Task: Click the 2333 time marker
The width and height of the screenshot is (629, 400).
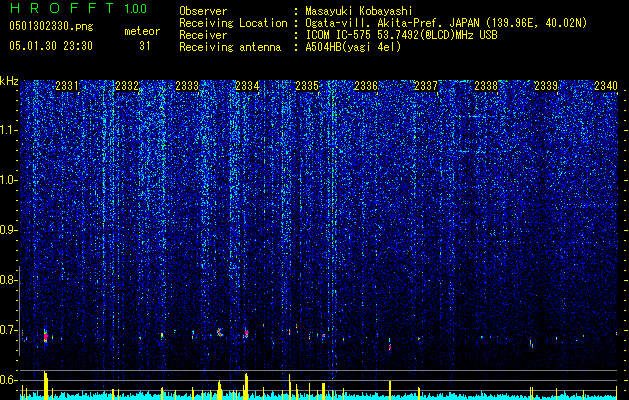Action: 187,86
